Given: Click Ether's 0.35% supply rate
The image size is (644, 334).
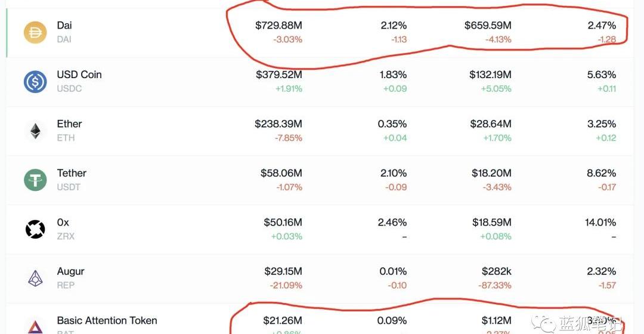Looking at the screenshot, I should tap(392, 124).
